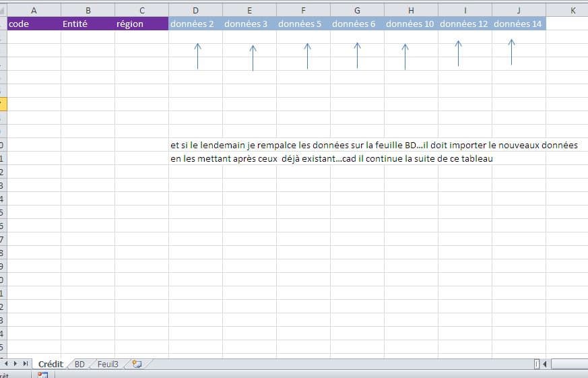Image resolution: width=588 pixels, height=378 pixels.
Task: Select column H header
Action: tap(411, 11)
